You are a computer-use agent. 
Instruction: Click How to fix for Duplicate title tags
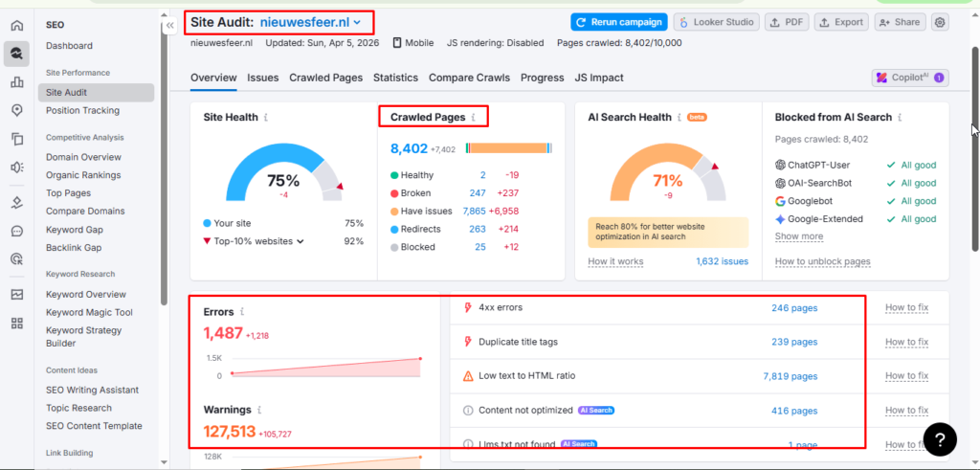pos(907,342)
